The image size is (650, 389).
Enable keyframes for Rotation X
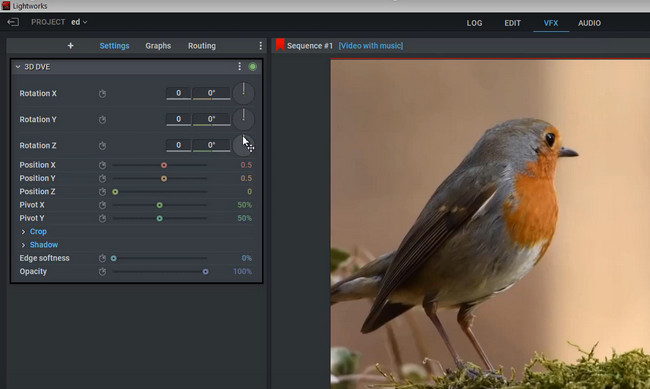coord(102,94)
